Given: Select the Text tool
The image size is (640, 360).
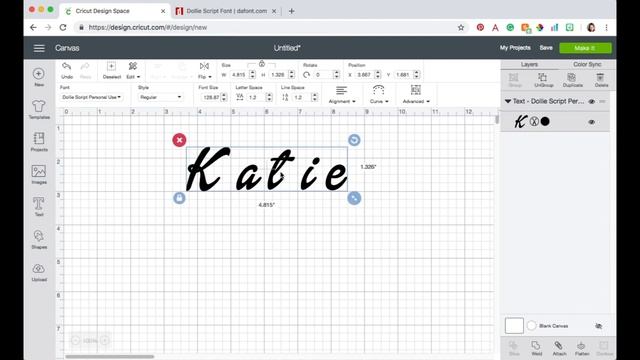Looking at the screenshot, I should click(39, 203).
